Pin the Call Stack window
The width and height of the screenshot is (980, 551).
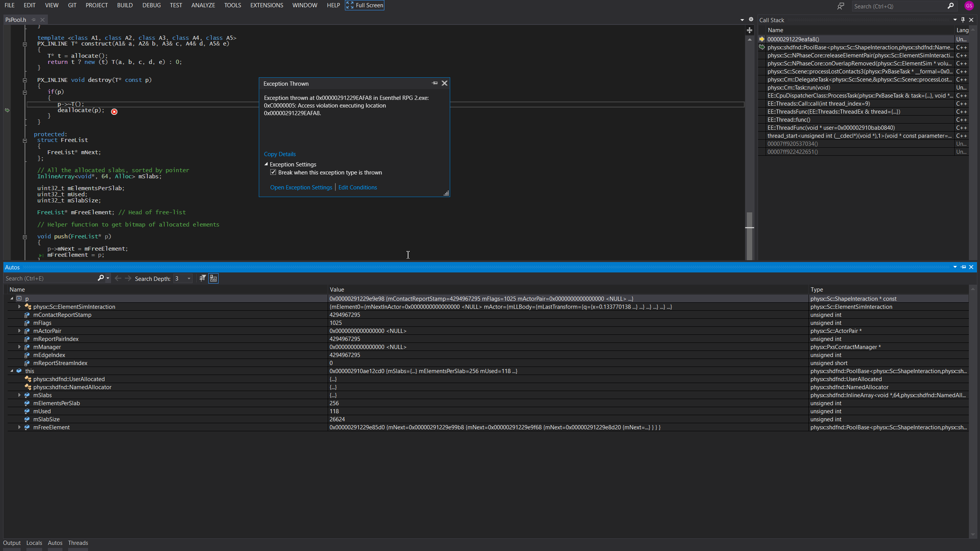coord(963,20)
